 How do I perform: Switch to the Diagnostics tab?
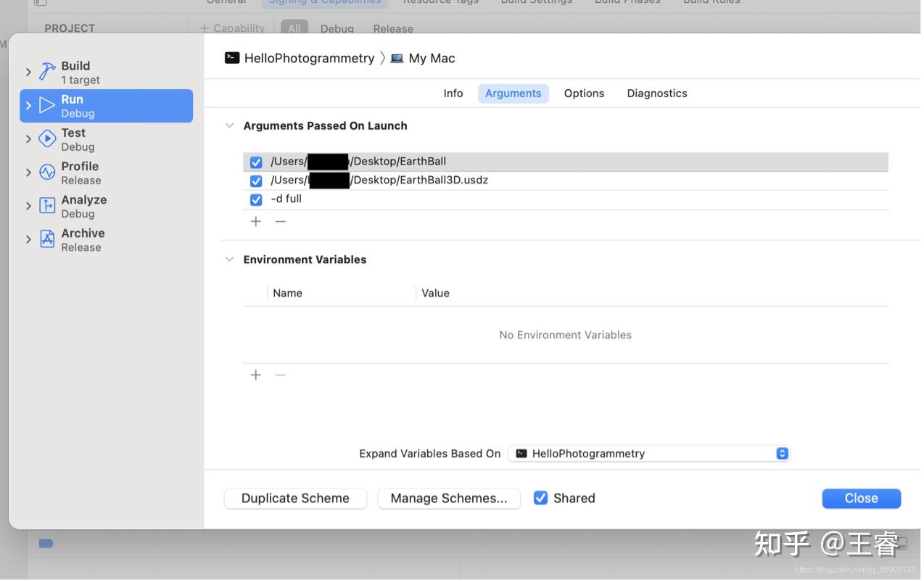(x=656, y=93)
